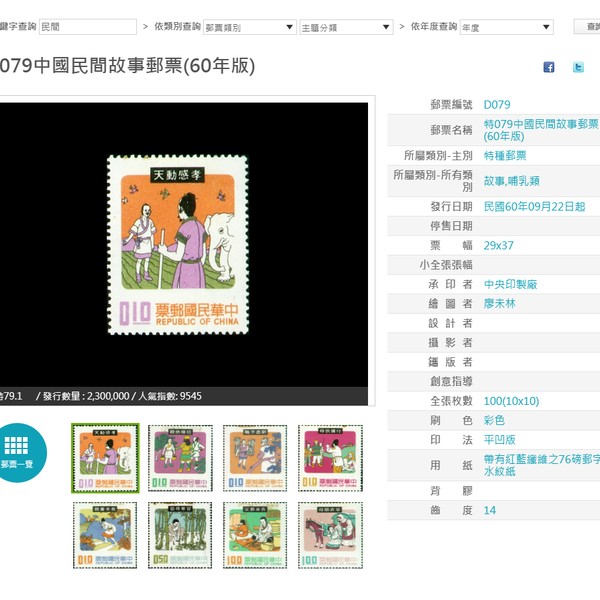This screenshot has width=600, height=600.
Task: Click the 發行數量 2,300,000 caption text
Action: pyautogui.click(x=86, y=396)
